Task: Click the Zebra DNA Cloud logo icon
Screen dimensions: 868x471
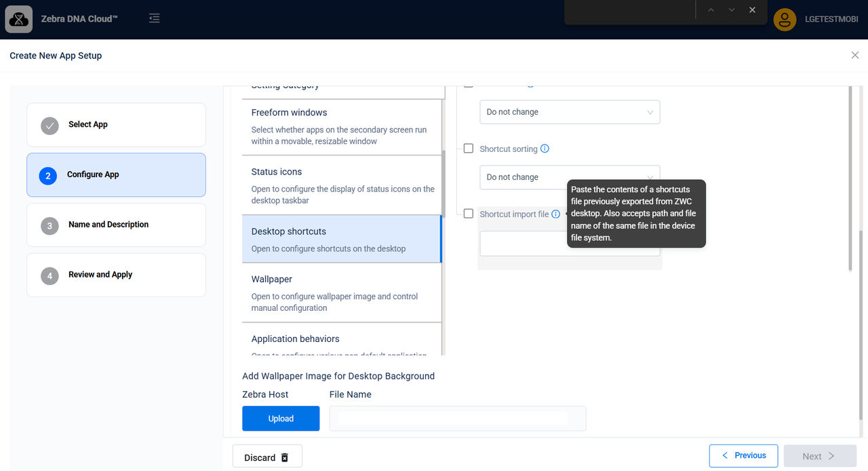Action: tap(18, 18)
